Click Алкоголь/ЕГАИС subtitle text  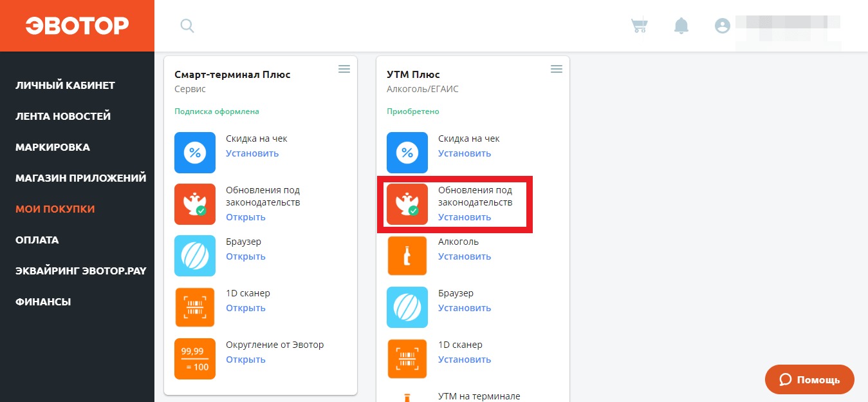(x=422, y=89)
